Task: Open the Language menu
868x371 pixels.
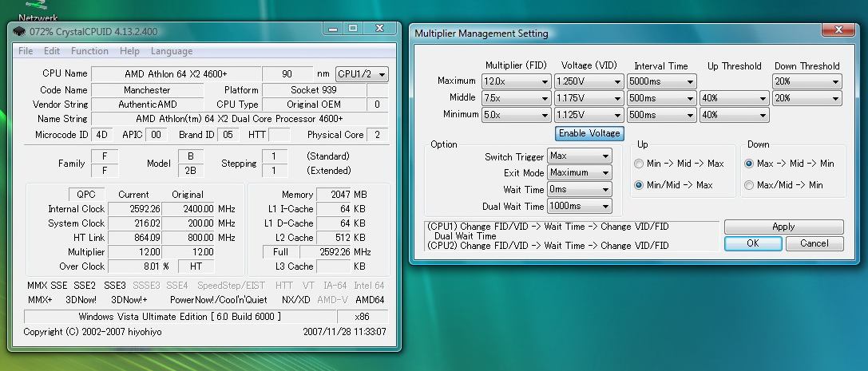Action: click(172, 51)
